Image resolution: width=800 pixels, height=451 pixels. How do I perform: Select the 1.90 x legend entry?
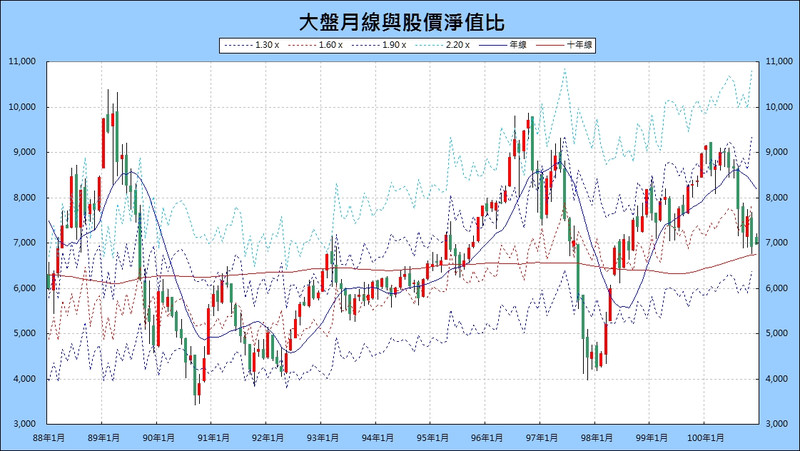tap(379, 45)
